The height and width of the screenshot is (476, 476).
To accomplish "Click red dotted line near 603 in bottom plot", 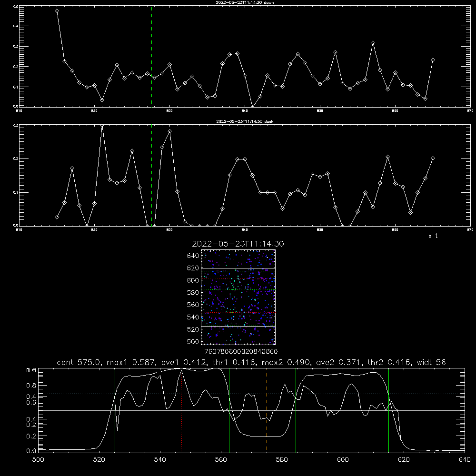I will [352, 410].
